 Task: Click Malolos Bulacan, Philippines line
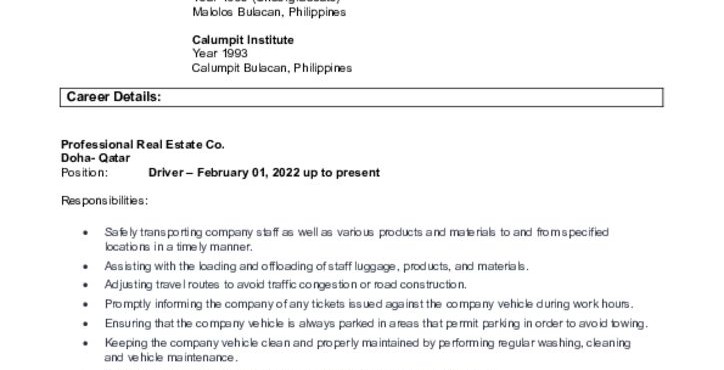click(269, 12)
